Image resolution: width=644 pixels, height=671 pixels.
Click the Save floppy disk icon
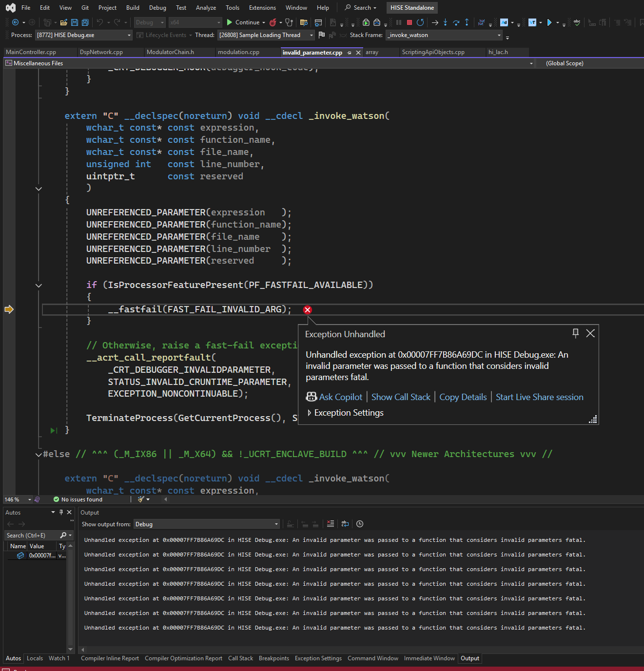tap(75, 22)
